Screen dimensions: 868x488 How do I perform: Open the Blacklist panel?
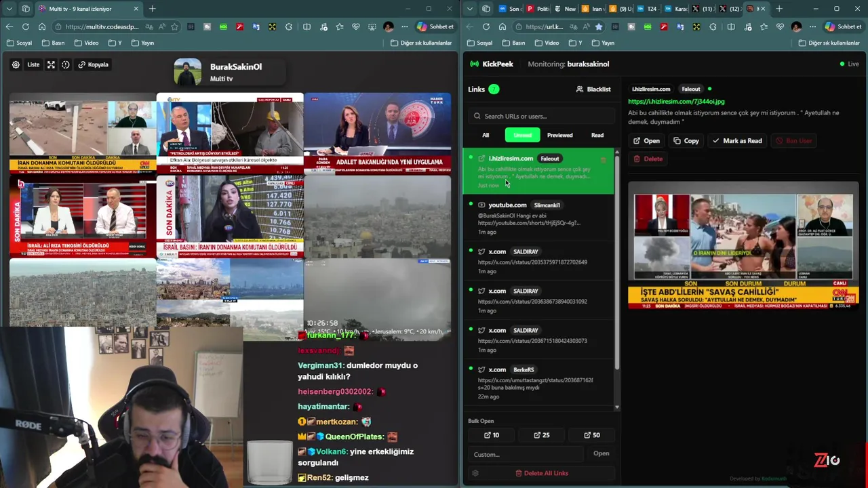coord(593,89)
